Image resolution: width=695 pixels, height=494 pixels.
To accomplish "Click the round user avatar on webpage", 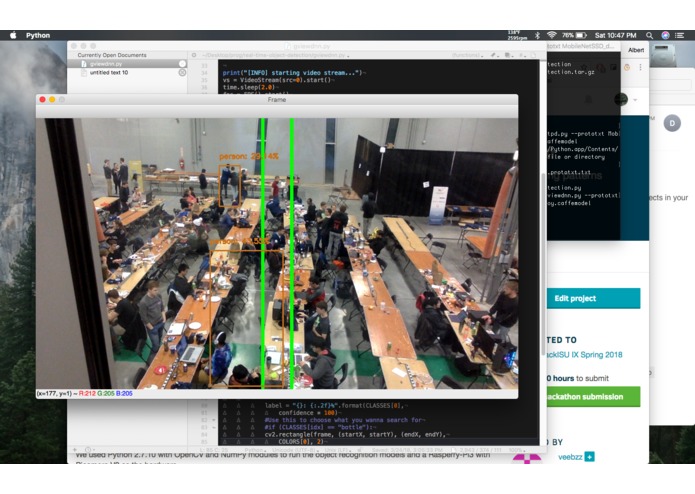I will (621, 99).
